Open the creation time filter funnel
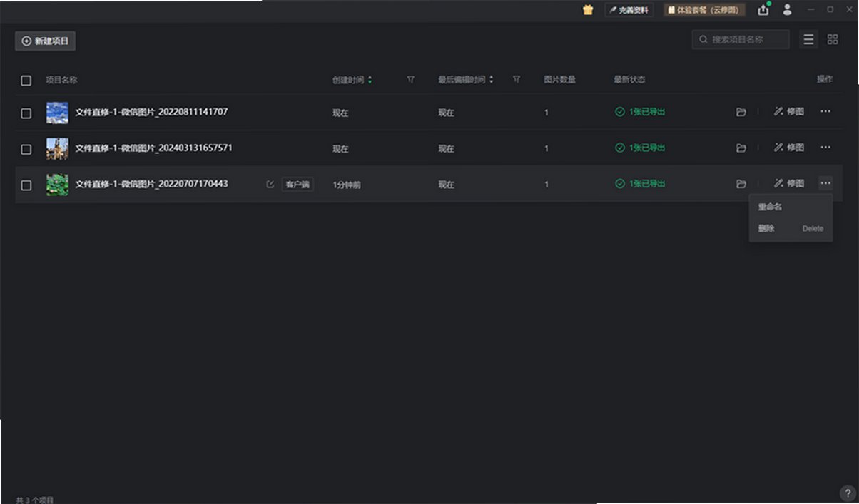 [411, 80]
